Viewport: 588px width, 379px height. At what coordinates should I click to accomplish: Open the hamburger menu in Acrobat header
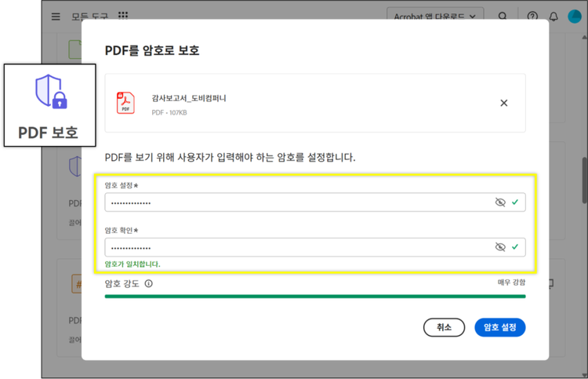coord(56,16)
